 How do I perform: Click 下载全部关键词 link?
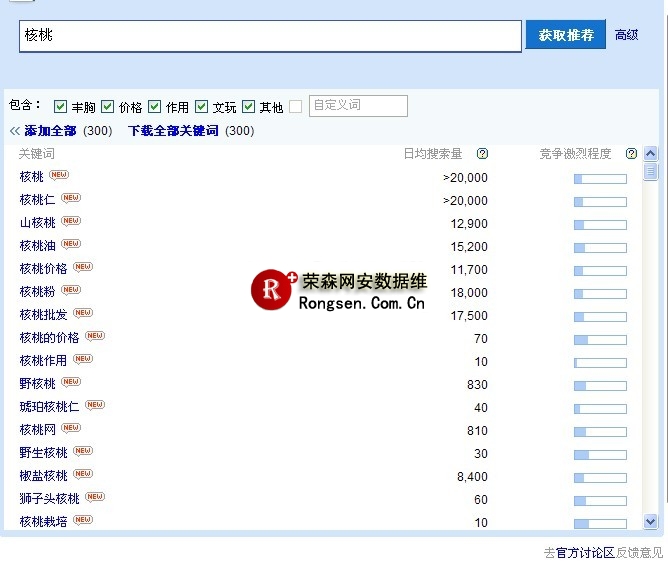173,131
